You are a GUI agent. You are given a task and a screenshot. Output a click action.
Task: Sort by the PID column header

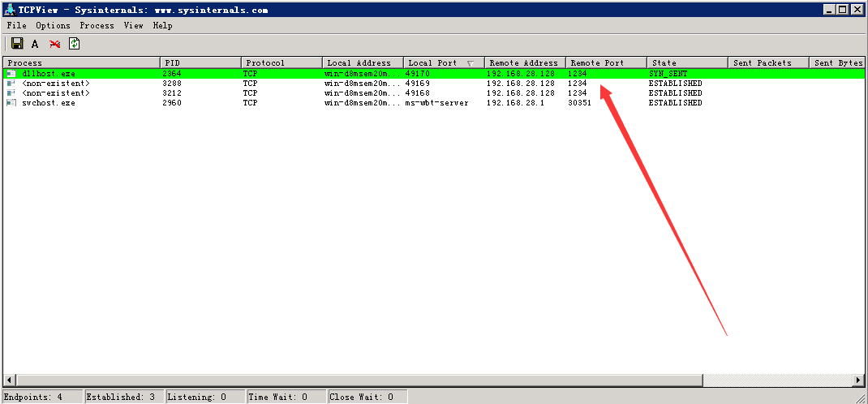tap(200, 62)
